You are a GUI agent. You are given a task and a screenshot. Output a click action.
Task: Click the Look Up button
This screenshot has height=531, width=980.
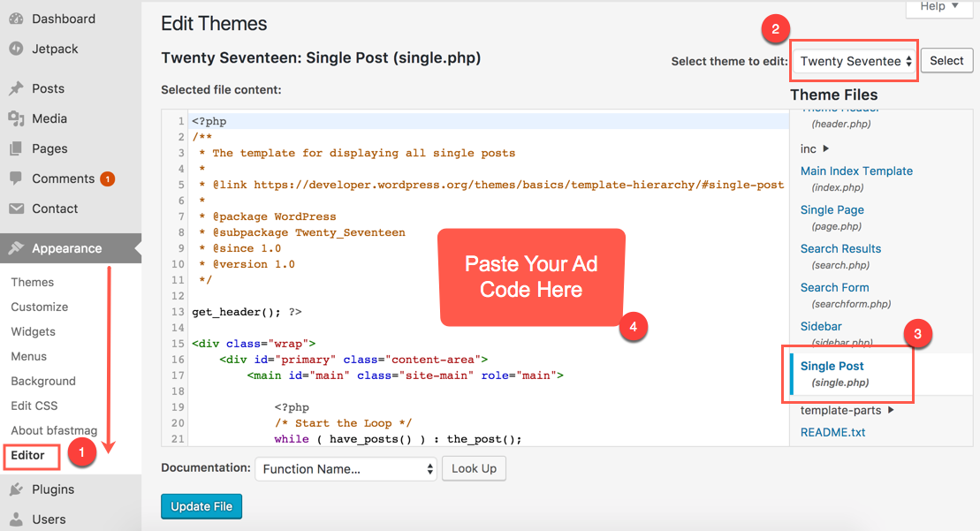tap(474, 469)
